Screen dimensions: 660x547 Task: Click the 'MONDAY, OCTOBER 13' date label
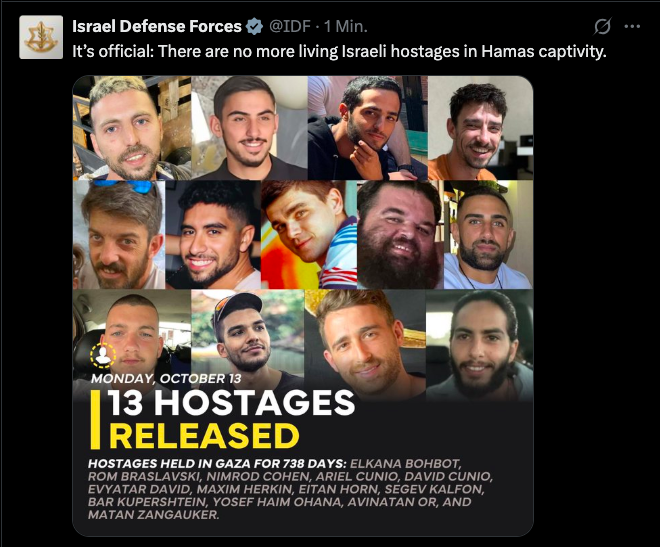(x=166, y=379)
